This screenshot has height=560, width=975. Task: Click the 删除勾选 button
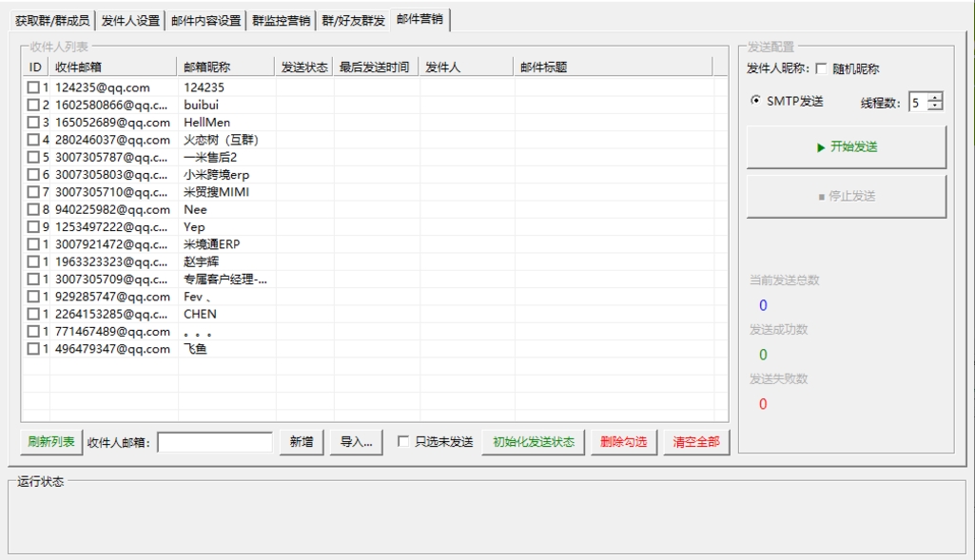(x=624, y=442)
